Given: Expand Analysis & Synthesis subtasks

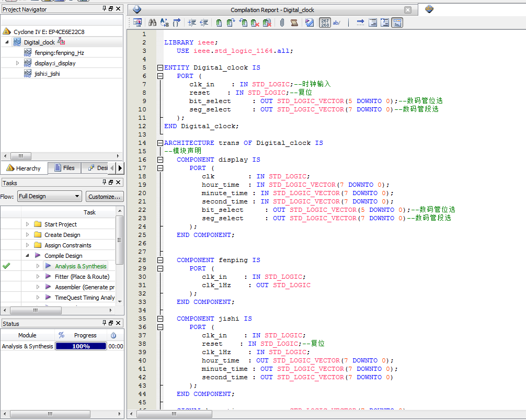Looking at the screenshot, I should pyautogui.click(x=38, y=266).
